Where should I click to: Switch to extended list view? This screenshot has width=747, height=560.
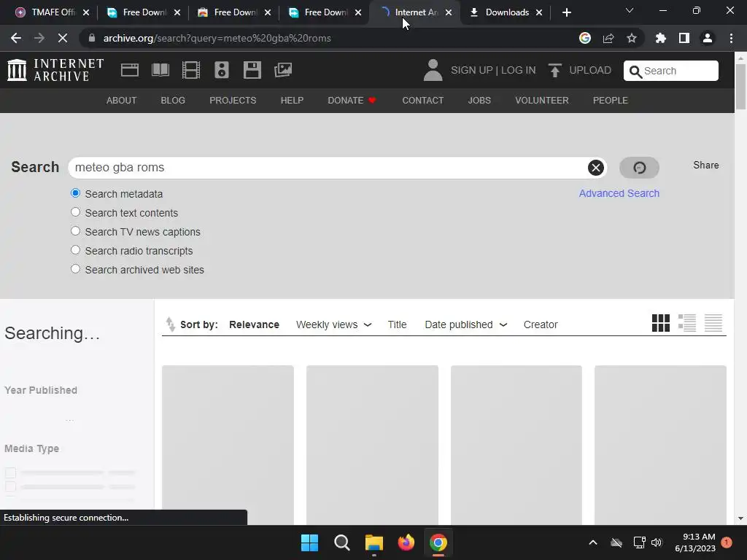click(x=687, y=323)
